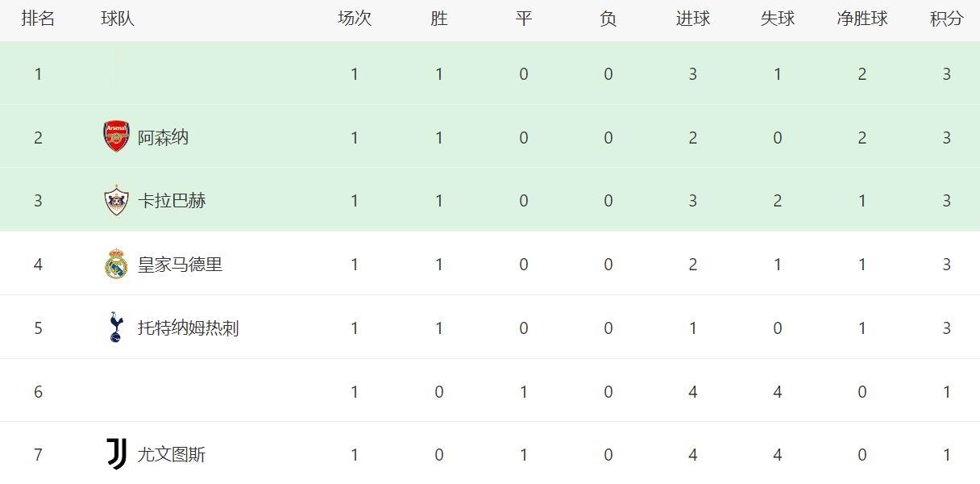Image resolution: width=980 pixels, height=484 pixels.
Task: Sort by the 净胜球 column header
Action: click(862, 19)
